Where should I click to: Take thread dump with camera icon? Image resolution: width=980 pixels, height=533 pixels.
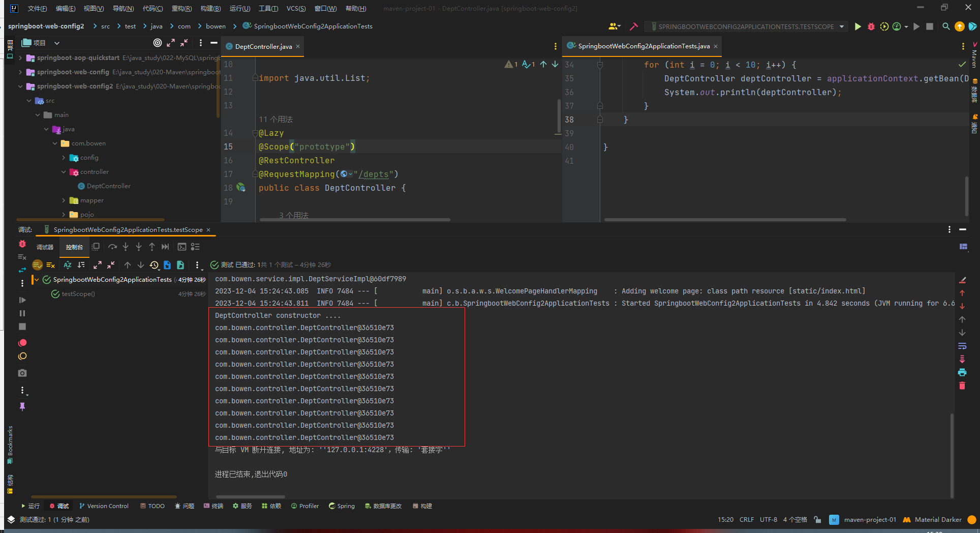pos(22,373)
